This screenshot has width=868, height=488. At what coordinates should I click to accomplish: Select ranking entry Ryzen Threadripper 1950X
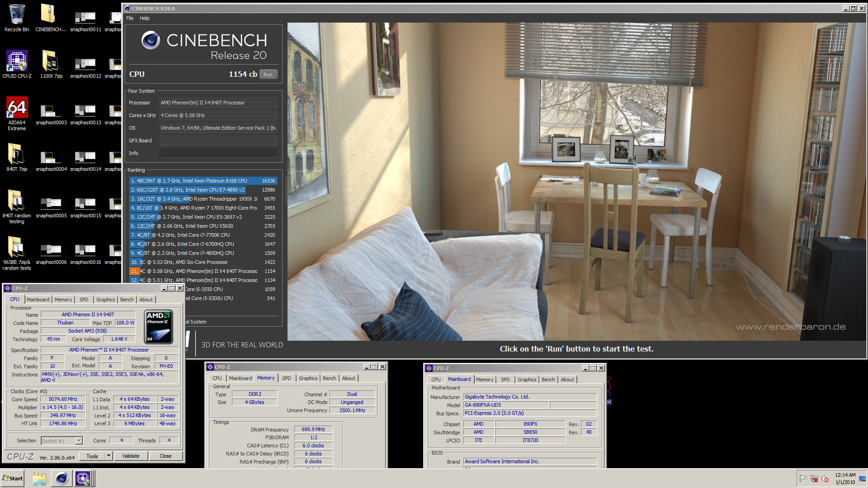203,199
